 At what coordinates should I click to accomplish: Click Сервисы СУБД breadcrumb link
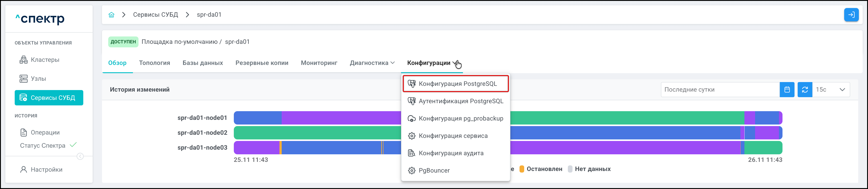click(x=155, y=15)
